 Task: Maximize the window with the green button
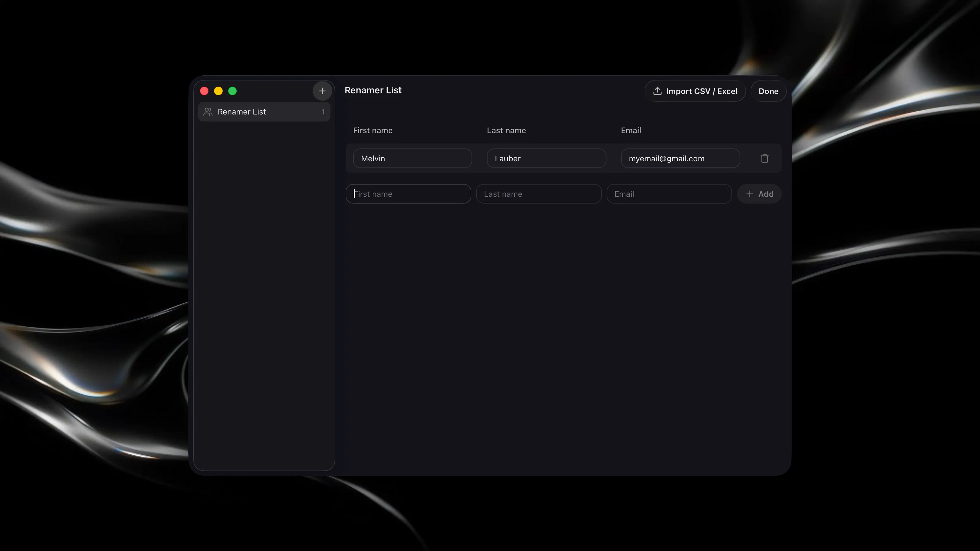(232, 91)
